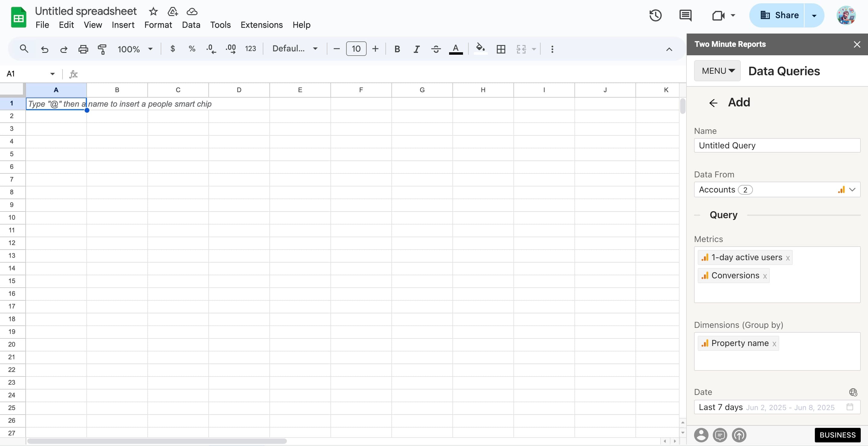Screen dimensions: 868x446
Task: Remove the Conversions metric chip
Action: pos(765,276)
